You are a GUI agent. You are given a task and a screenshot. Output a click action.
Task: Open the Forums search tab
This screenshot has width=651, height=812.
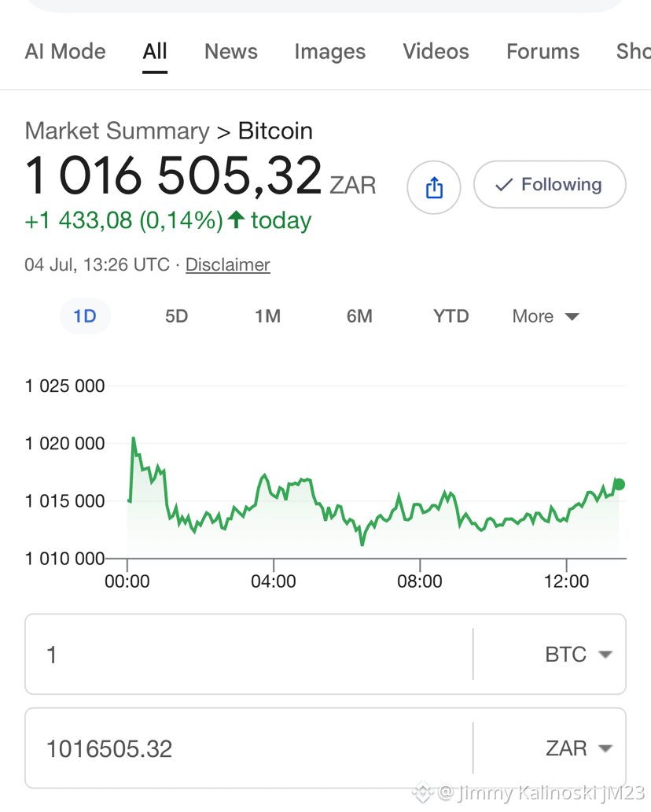[542, 51]
